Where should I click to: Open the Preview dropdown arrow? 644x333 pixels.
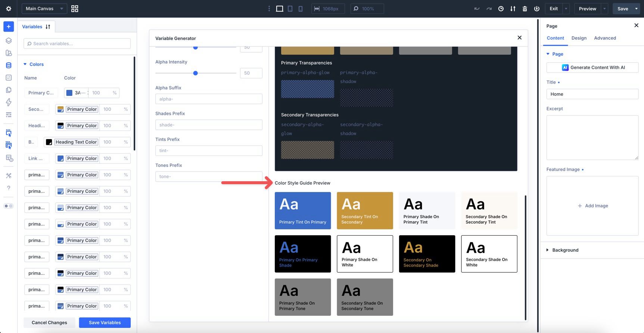tap(604, 9)
